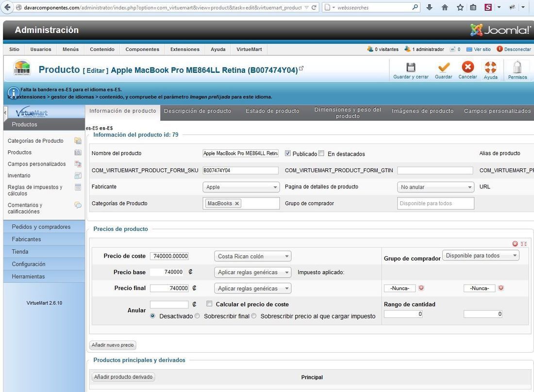
Task: Open the No anular dropdown
Action: pyautogui.click(x=435, y=187)
